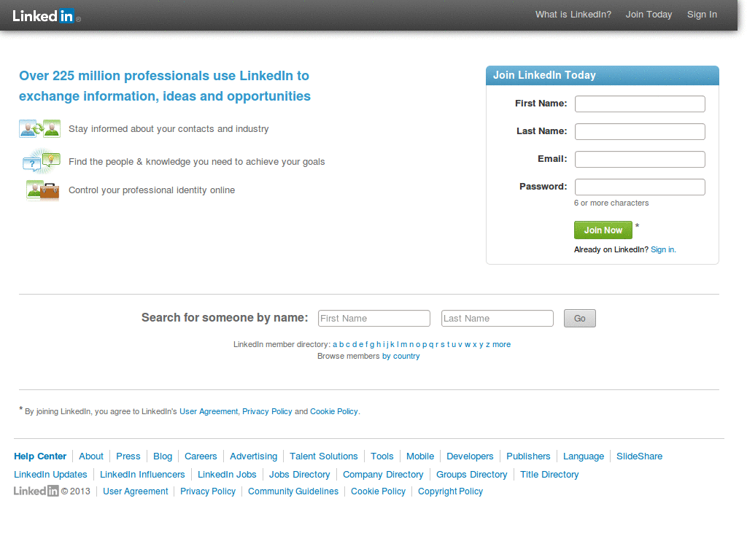Open Sign In in the header
Screen dimensions: 747x560
[702, 15]
